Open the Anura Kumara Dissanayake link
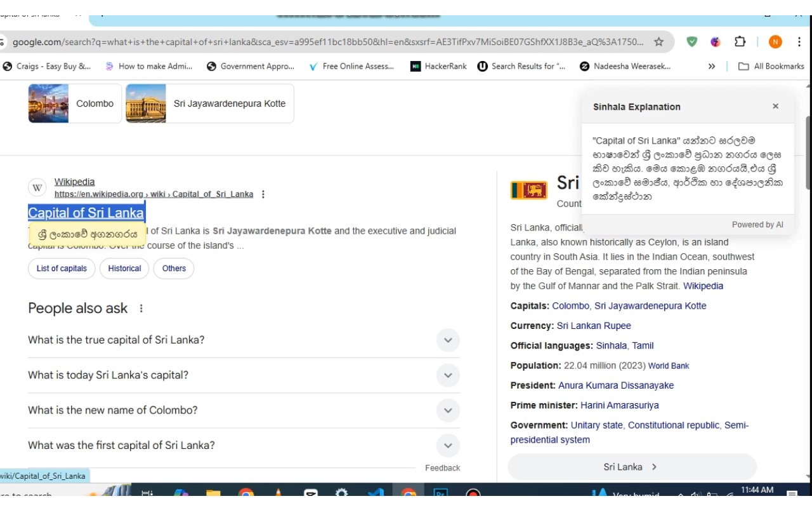Viewport: 812px width, 508px height. (616, 385)
